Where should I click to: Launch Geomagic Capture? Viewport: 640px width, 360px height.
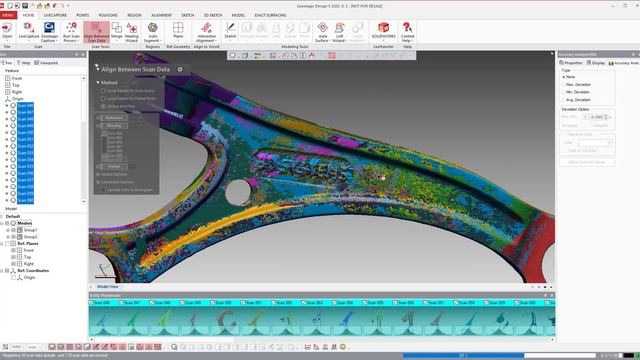[49, 32]
